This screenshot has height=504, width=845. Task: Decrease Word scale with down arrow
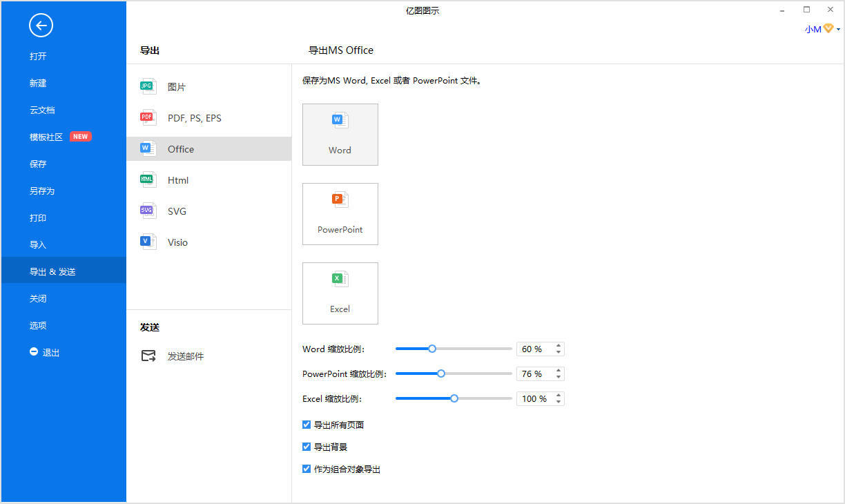tap(559, 352)
